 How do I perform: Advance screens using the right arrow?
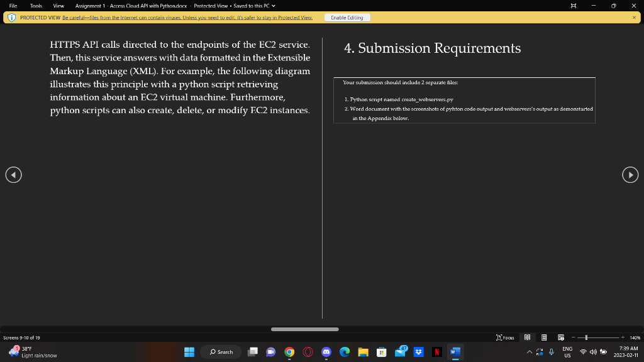tap(630, 175)
